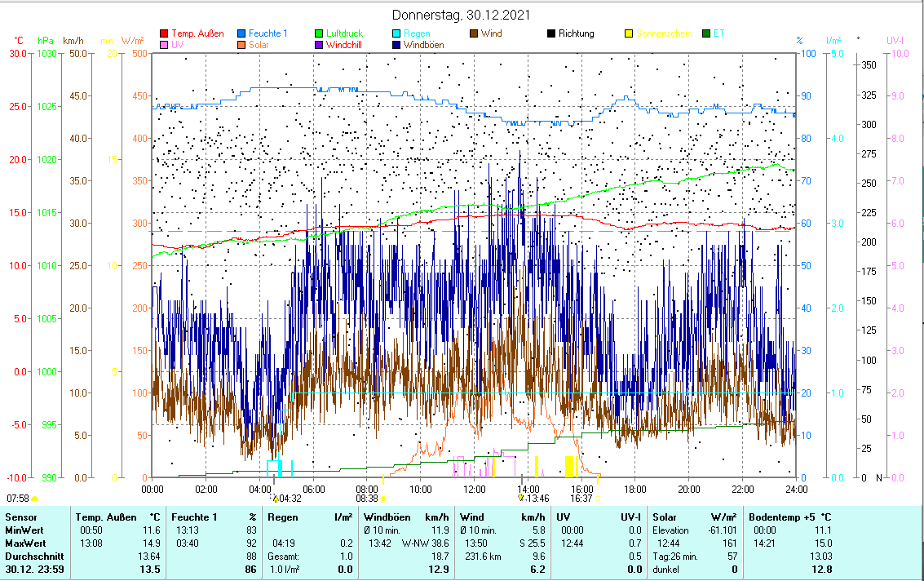This screenshot has height=581, width=924.
Task: Click the Windböen column header in table
Action: click(x=387, y=517)
